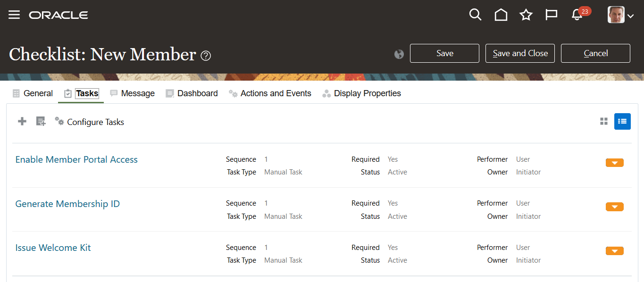Open user profile dropdown arrow
This screenshot has height=282, width=644.
[630, 16]
